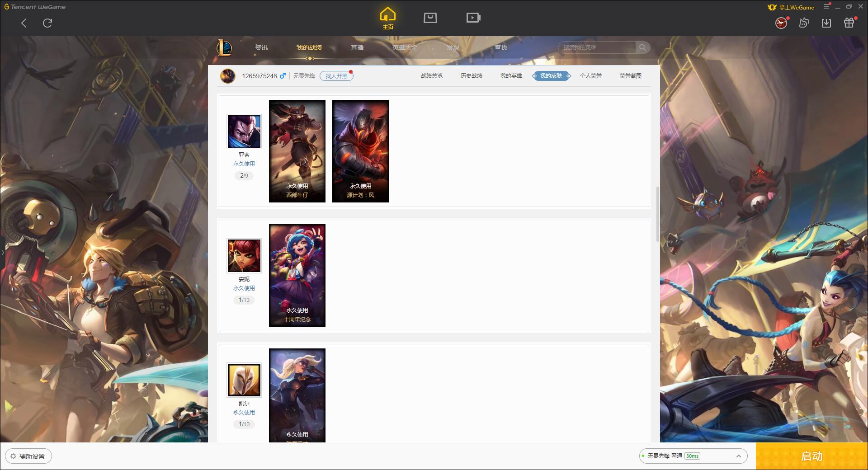
Task: Click the 亚索 champion portrait
Action: point(244,132)
